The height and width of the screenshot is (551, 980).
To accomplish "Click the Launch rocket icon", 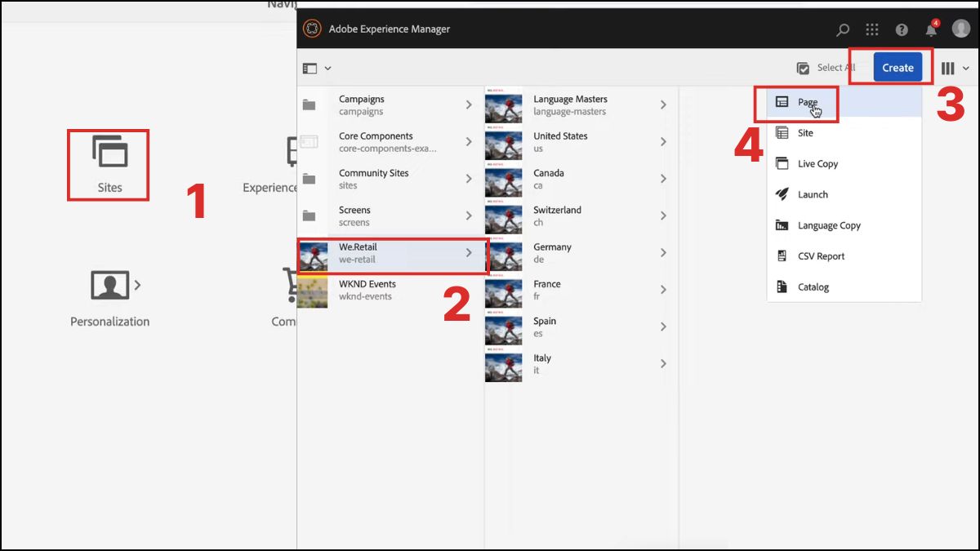I will [782, 194].
